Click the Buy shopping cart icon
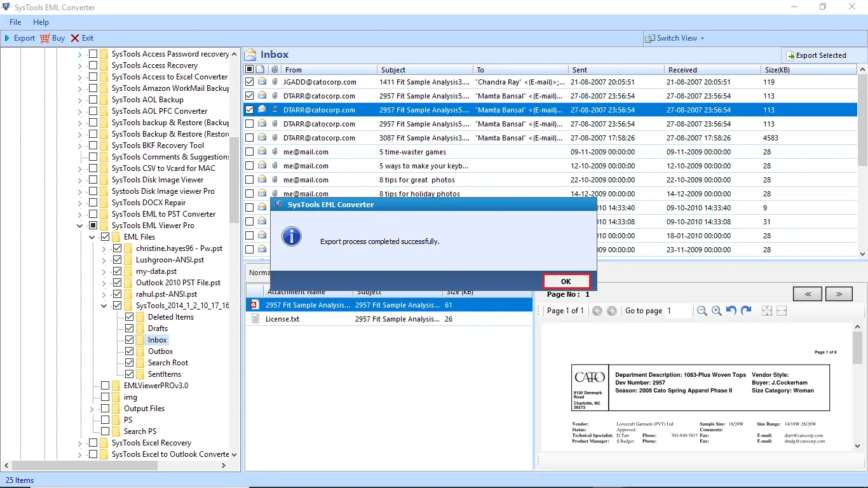The height and width of the screenshot is (488, 868). [x=44, y=38]
